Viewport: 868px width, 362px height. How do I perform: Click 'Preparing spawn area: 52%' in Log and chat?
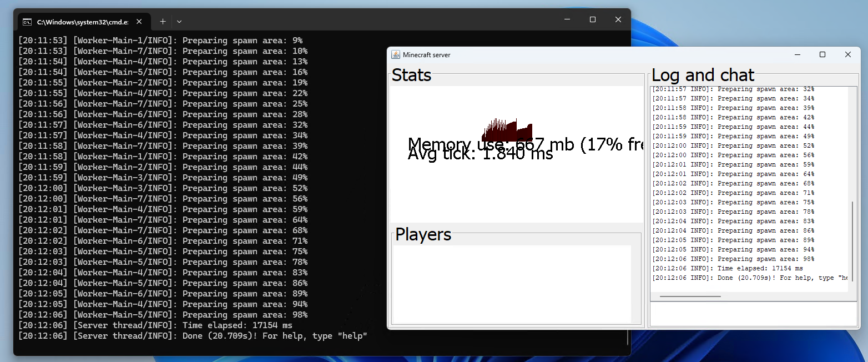tap(766, 145)
